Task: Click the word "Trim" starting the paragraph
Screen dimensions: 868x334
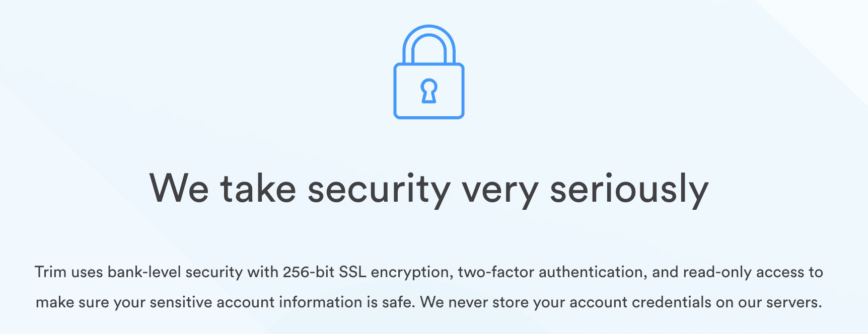Action: point(50,272)
